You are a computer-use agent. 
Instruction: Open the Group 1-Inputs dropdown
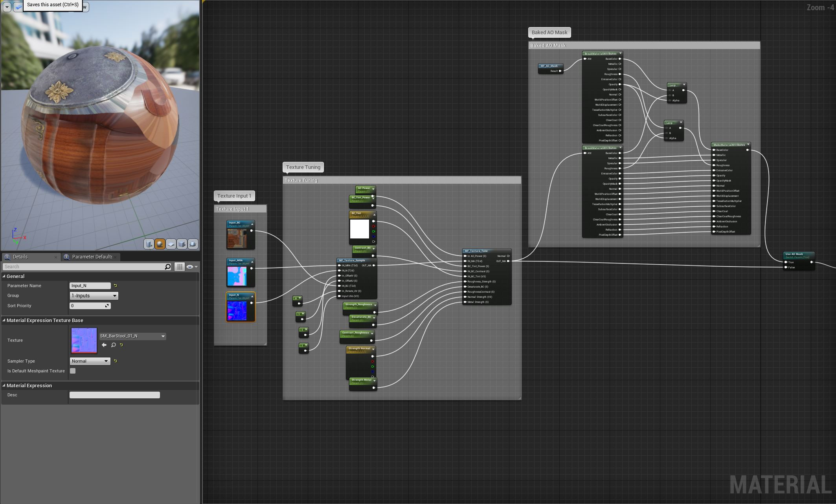(x=94, y=296)
